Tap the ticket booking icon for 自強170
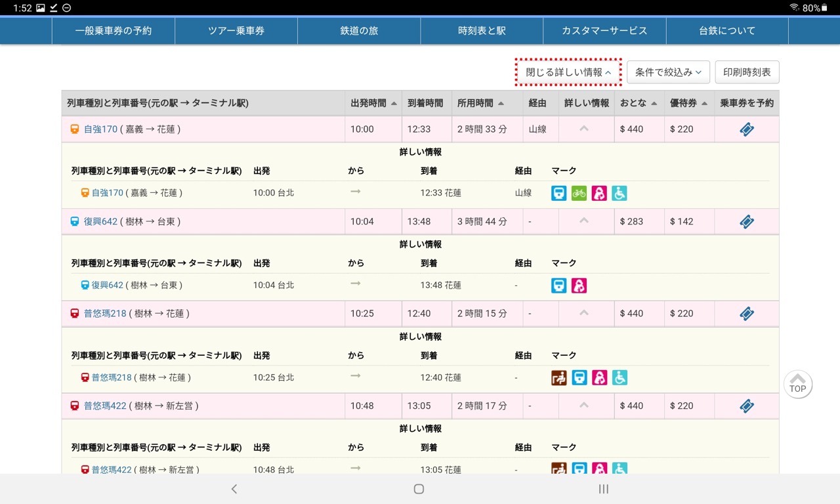Viewport: 840px width, 504px height. pos(746,129)
